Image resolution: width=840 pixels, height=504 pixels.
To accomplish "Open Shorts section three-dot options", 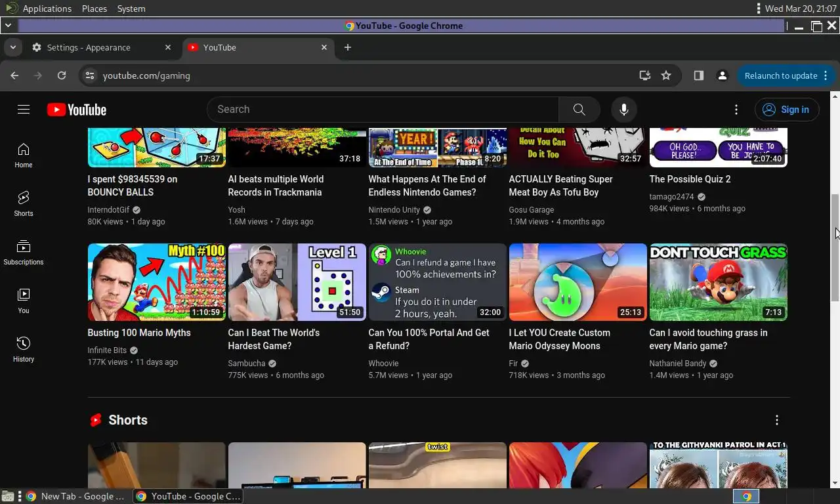I will point(777,420).
